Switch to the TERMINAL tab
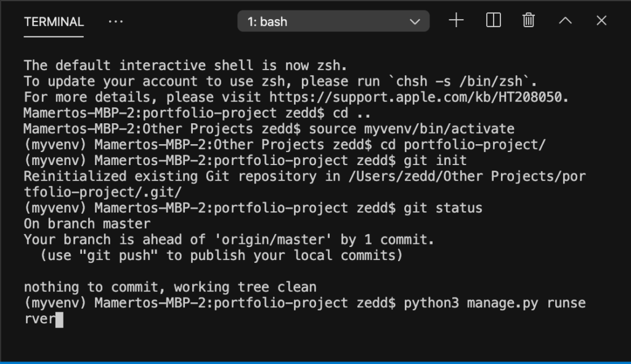631x364 pixels. coord(54,22)
